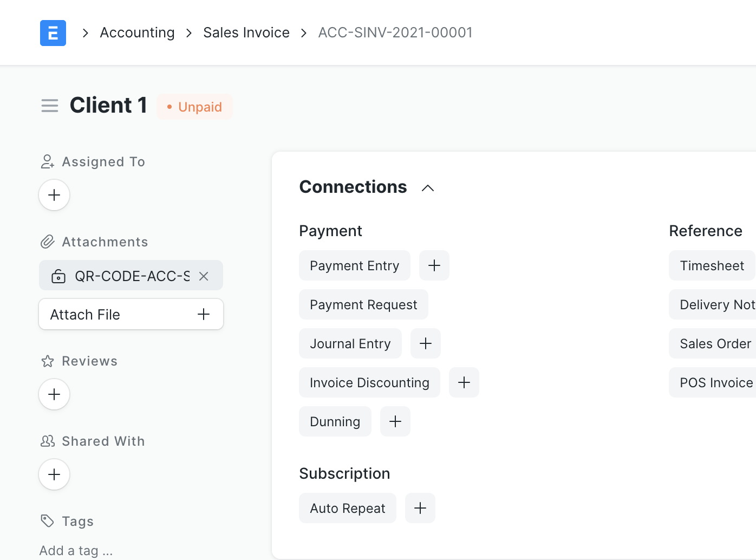Viewport: 756px width, 560px height.
Task: Create new Dunning with the plus icon
Action: point(395,421)
